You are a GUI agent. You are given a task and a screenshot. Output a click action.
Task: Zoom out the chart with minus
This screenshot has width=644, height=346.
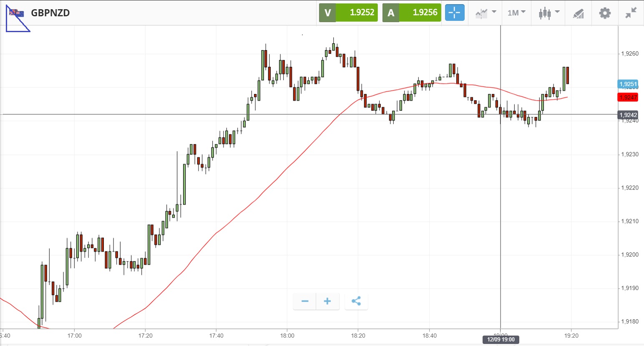point(305,301)
